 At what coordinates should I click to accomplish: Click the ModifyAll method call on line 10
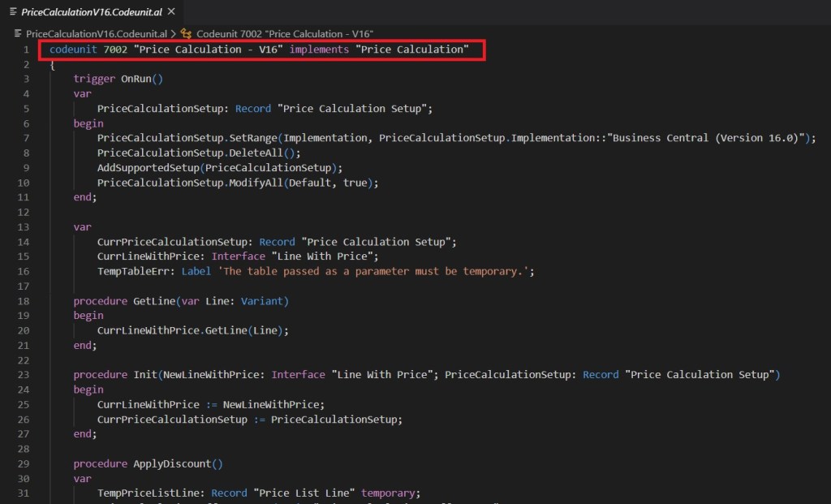click(x=281, y=183)
